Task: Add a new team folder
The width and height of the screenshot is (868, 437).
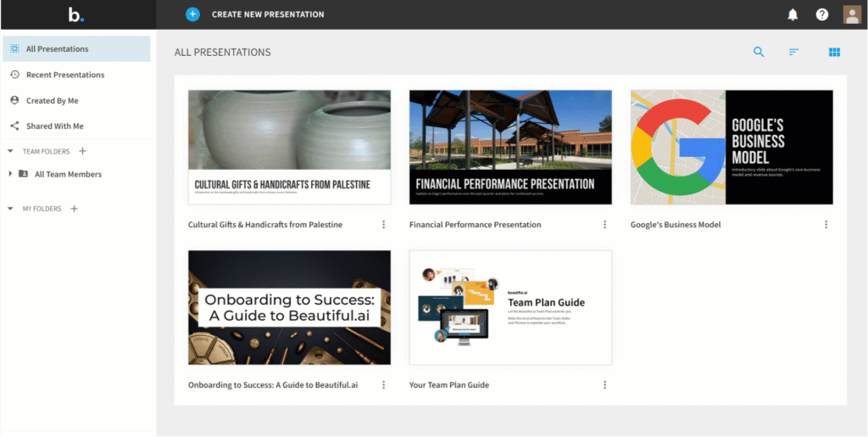Action: (82, 151)
